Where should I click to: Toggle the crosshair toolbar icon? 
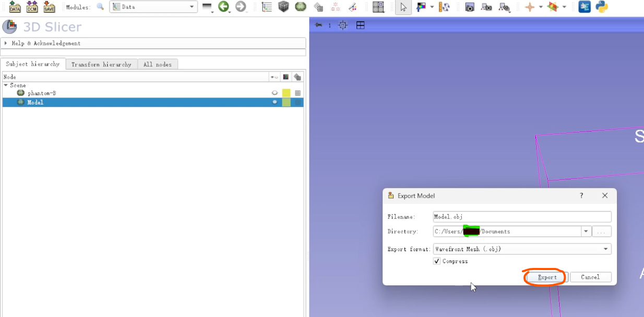(x=530, y=7)
